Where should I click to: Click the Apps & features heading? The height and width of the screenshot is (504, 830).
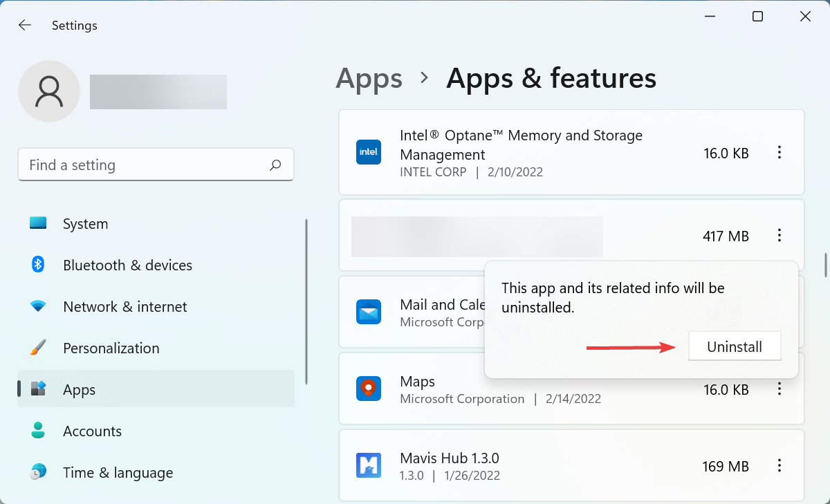551,78
